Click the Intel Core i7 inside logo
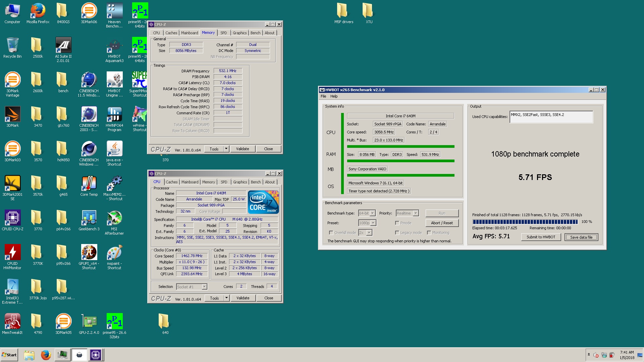The height and width of the screenshot is (362, 644). [x=263, y=202]
